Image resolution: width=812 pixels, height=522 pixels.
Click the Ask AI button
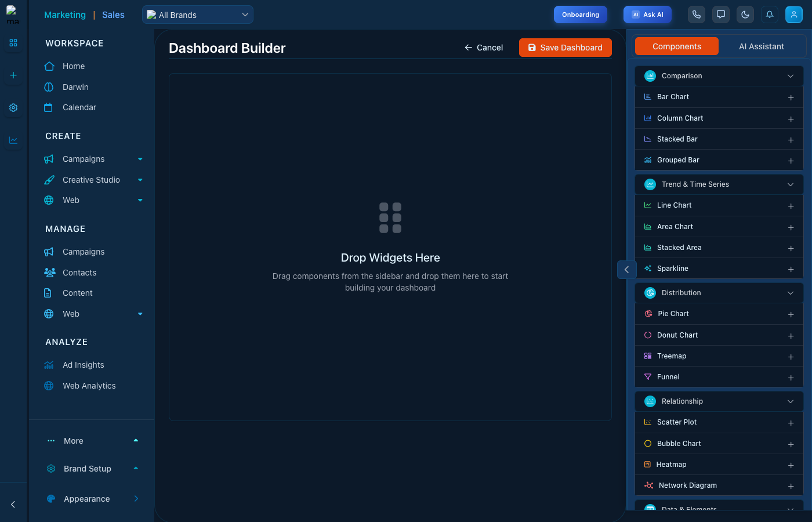point(647,14)
